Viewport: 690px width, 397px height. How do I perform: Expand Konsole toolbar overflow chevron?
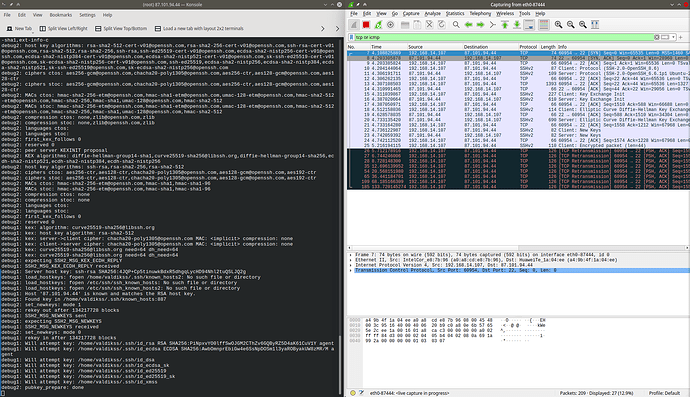click(x=323, y=29)
